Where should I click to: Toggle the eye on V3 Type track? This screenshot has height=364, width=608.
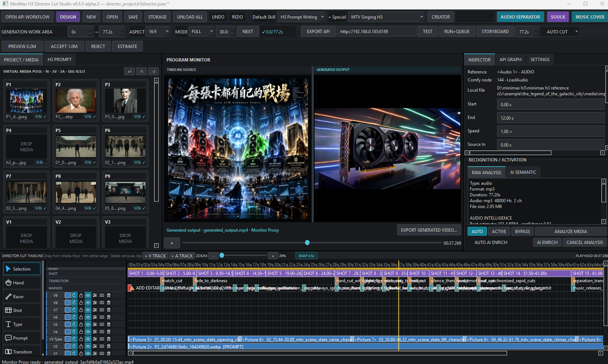88,339
